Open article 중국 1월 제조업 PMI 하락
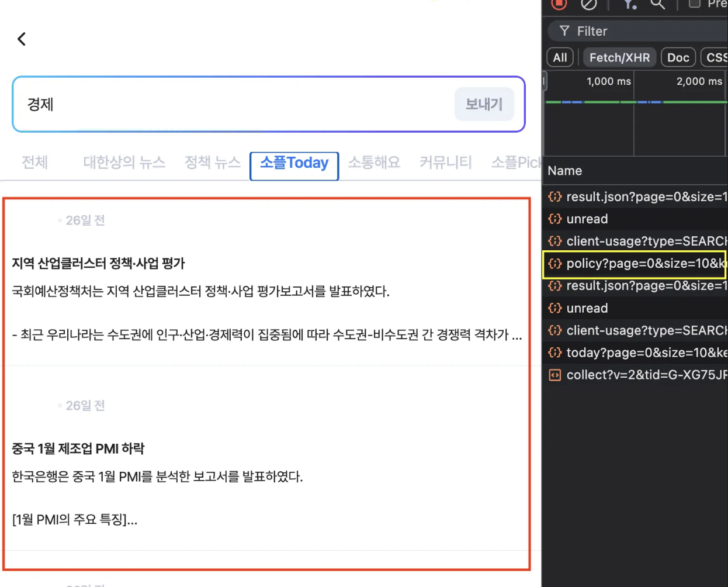This screenshot has height=587, width=728. click(x=78, y=448)
